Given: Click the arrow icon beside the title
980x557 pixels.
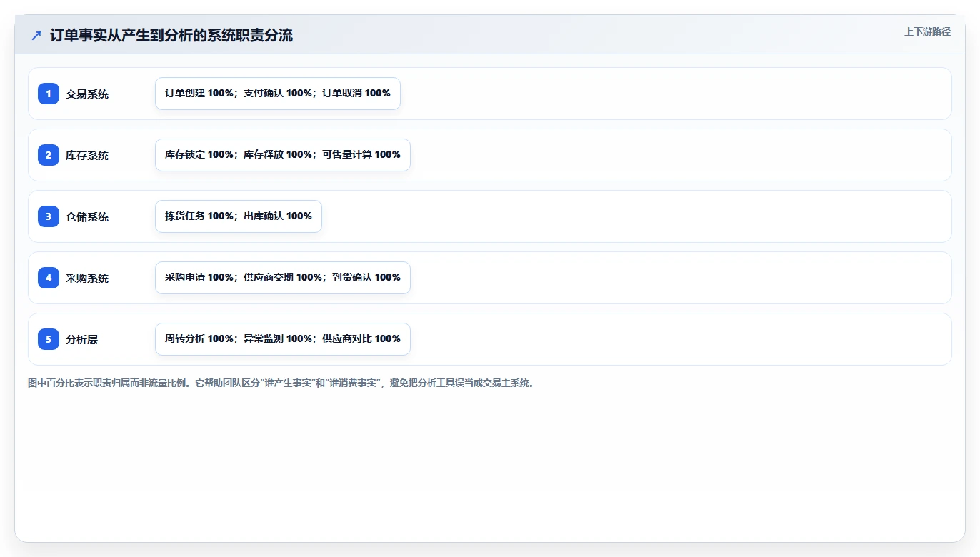Looking at the screenshot, I should point(36,35).
